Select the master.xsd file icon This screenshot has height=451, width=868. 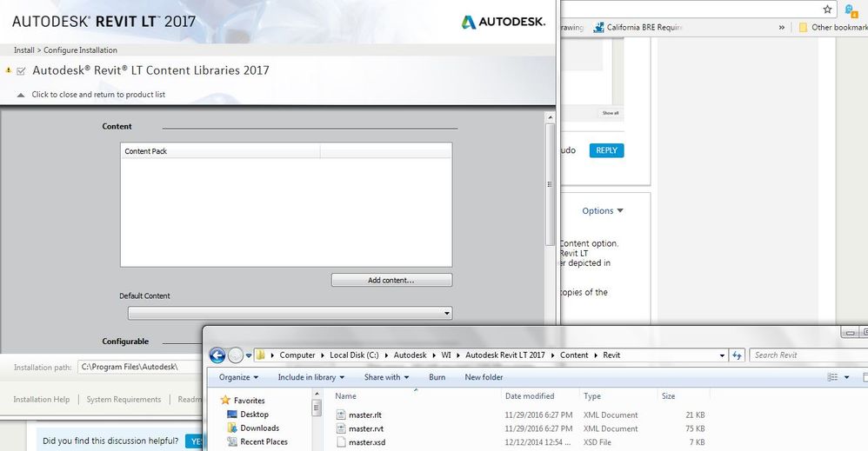click(341, 442)
